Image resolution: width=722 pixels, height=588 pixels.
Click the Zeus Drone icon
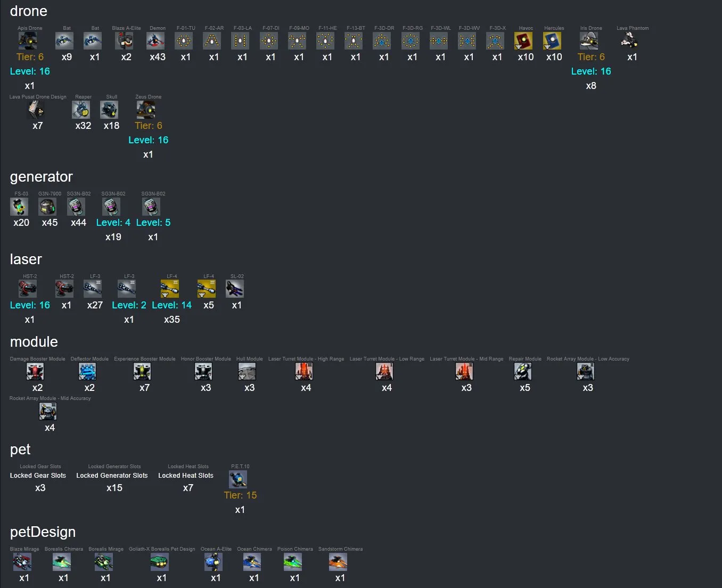pyautogui.click(x=146, y=110)
